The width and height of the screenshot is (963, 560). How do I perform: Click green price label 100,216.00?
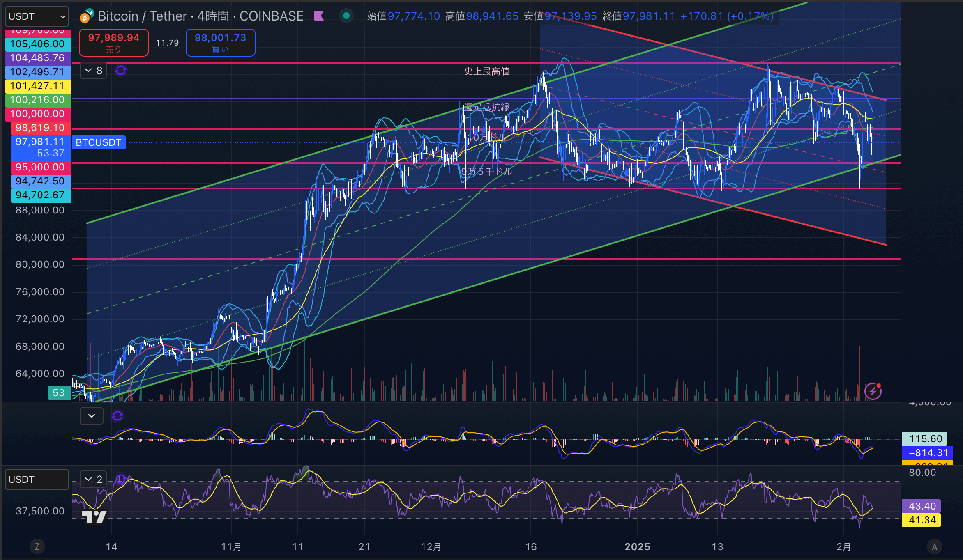click(x=38, y=100)
